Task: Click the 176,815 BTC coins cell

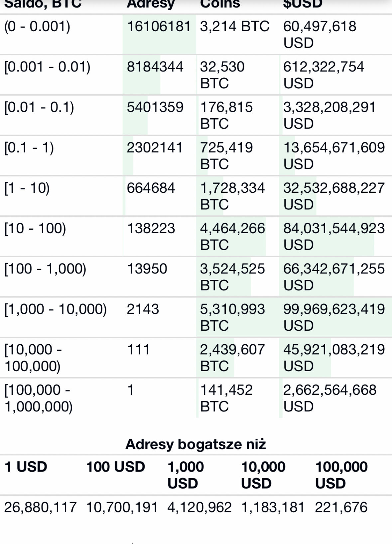Action: point(226,115)
